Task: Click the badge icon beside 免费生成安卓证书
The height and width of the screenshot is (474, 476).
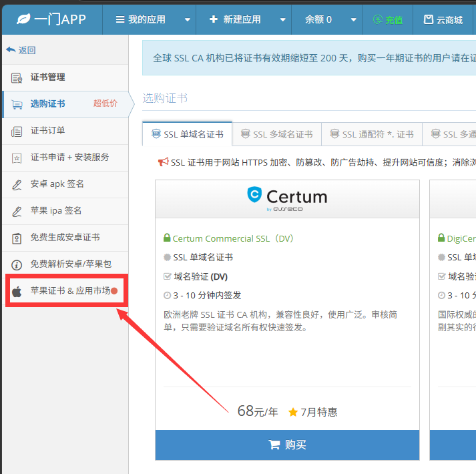Action: [17, 238]
